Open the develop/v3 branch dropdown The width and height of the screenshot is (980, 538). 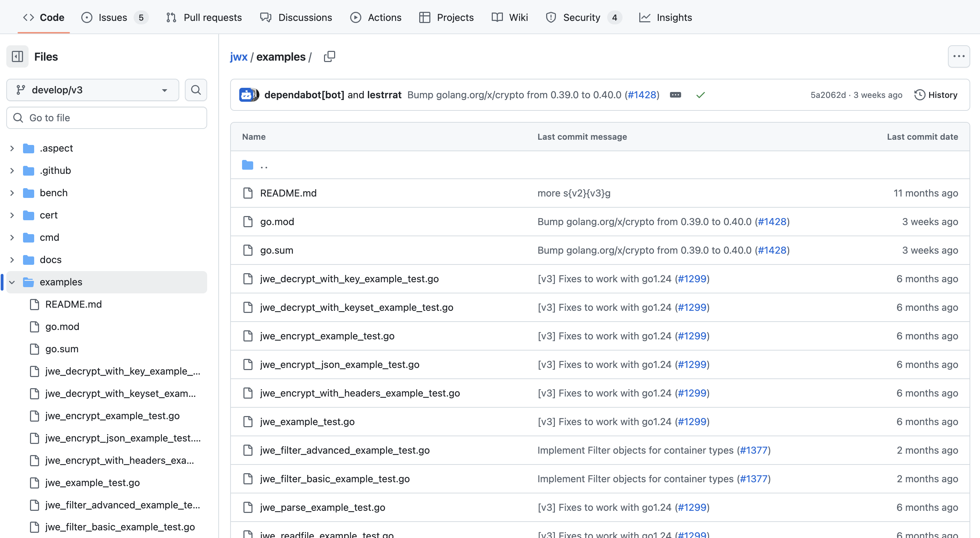tap(92, 90)
